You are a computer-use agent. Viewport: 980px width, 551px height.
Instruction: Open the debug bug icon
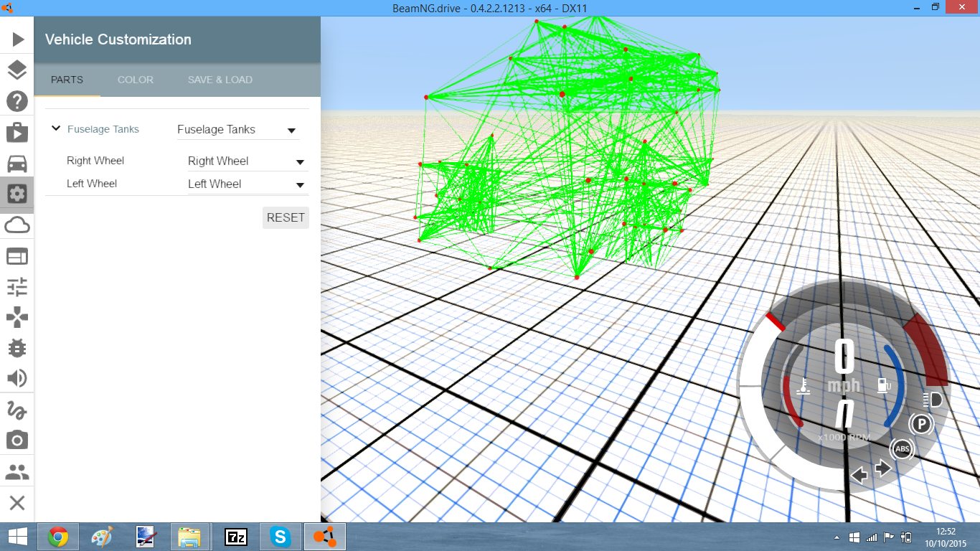[17, 348]
